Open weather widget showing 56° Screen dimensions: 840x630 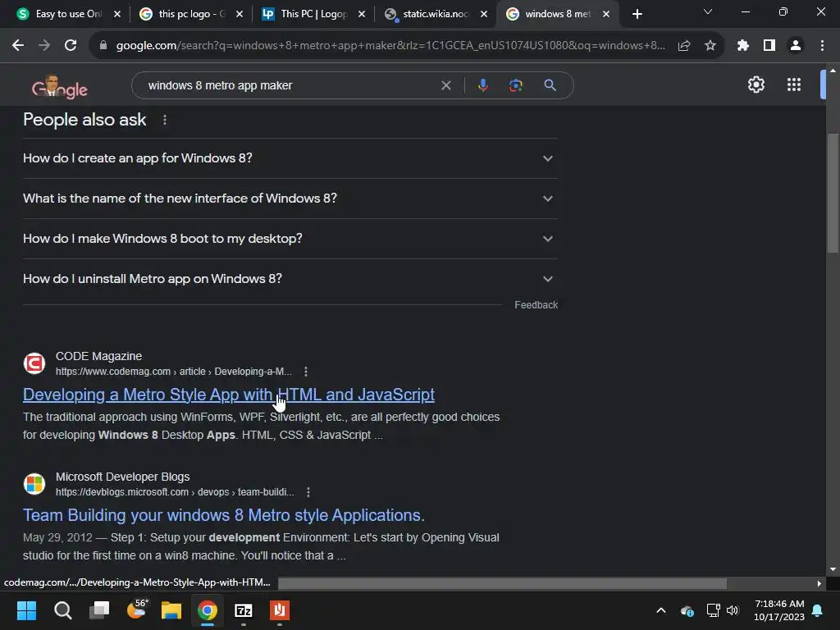[136, 609]
